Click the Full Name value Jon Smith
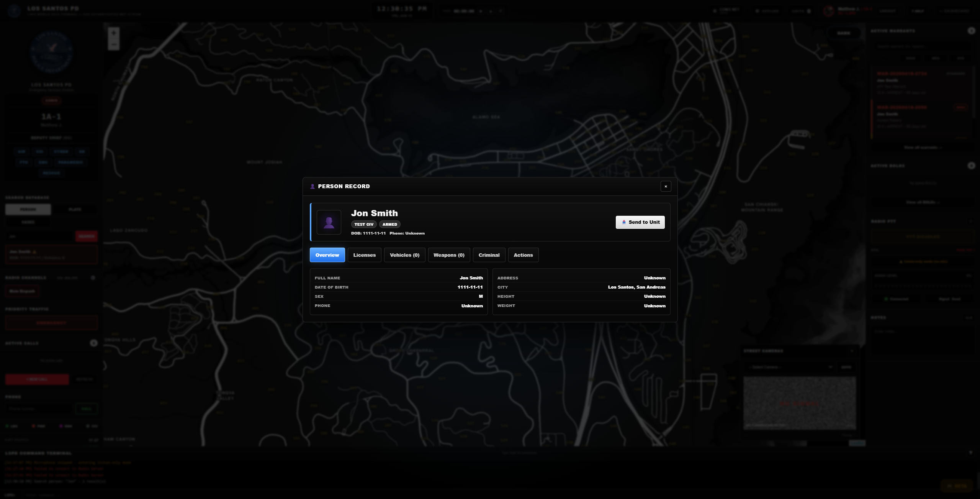The height and width of the screenshot is (499, 980). (471, 278)
